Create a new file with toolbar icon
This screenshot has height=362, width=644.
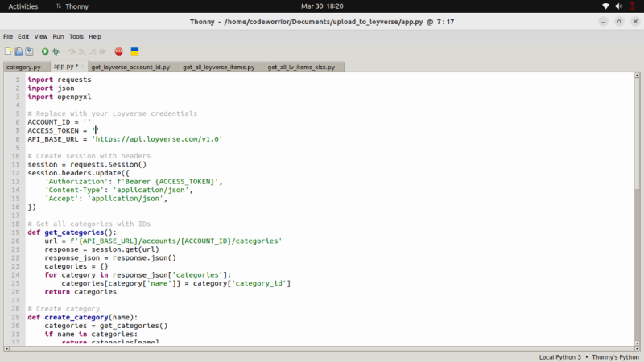[x=8, y=51]
